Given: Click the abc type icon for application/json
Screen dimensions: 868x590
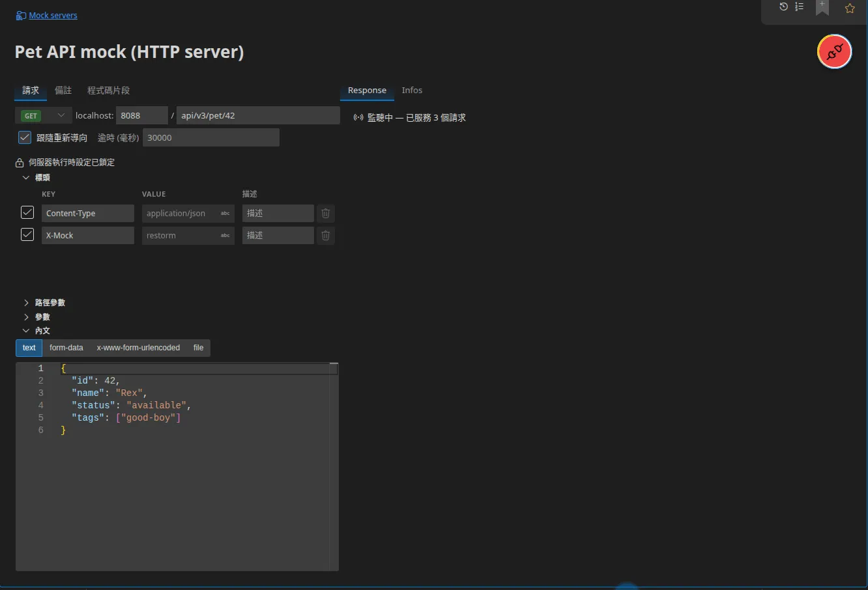Looking at the screenshot, I should click(x=225, y=213).
